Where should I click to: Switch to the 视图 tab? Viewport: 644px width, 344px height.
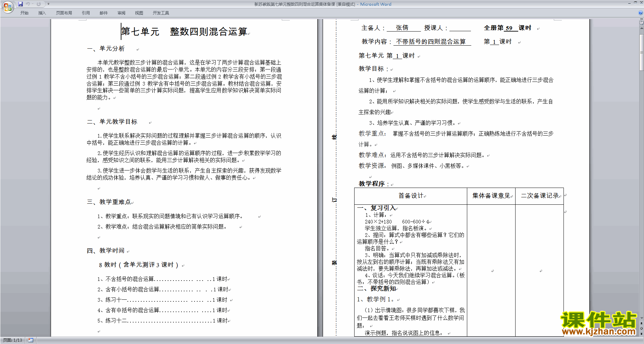tap(139, 13)
